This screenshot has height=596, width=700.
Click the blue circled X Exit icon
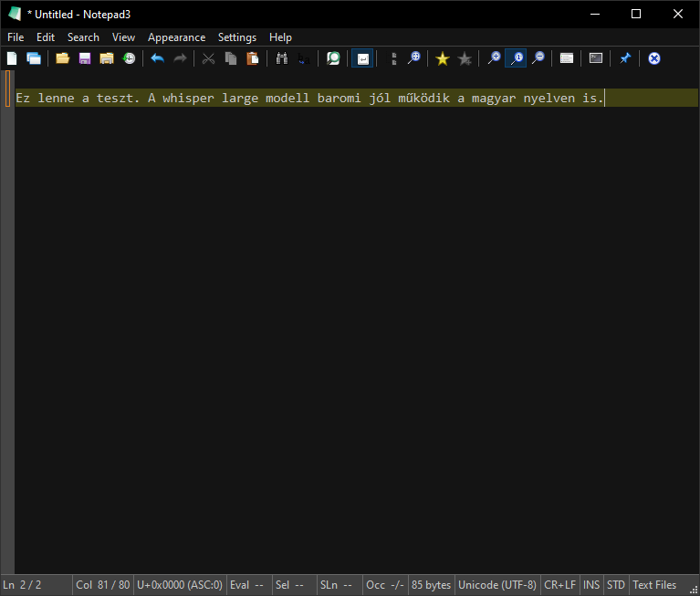[654, 58]
